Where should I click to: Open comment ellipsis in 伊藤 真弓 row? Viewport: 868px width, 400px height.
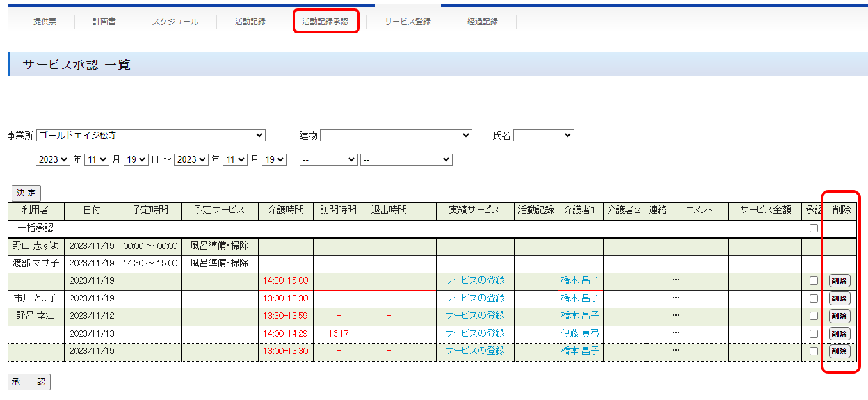(675, 333)
